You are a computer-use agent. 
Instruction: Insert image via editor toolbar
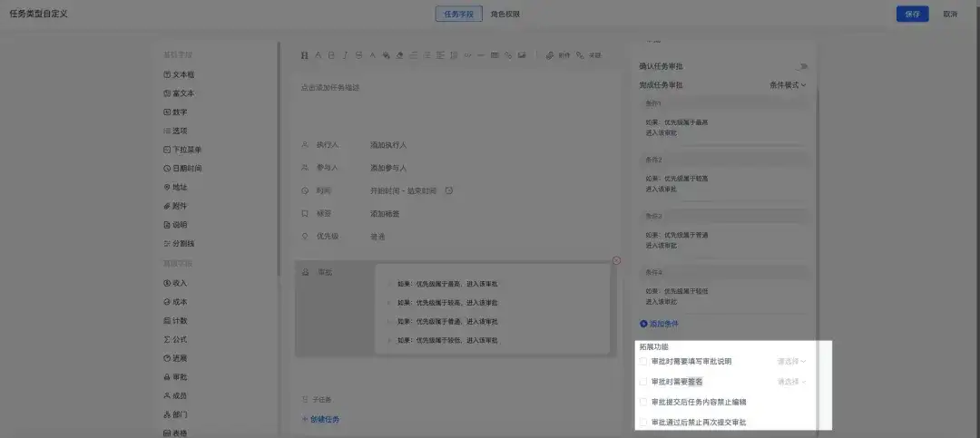coord(522,55)
